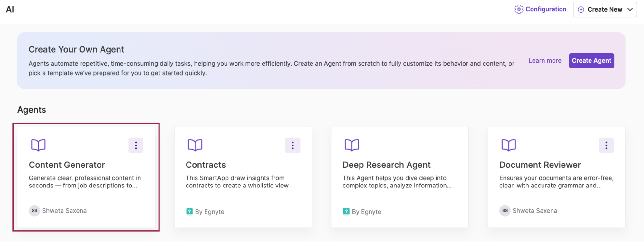Click the Egnyte logo on Contracts card
Screen dimensions: 644x242
click(x=189, y=212)
